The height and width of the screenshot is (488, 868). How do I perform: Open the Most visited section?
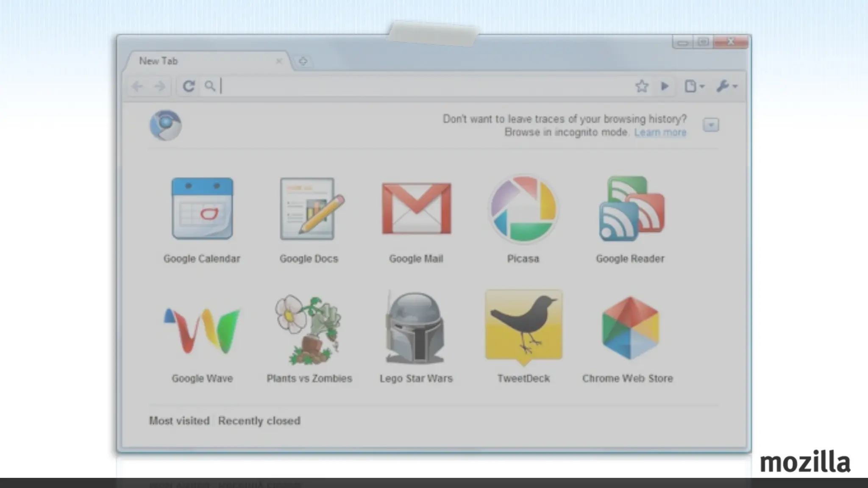[179, 421]
